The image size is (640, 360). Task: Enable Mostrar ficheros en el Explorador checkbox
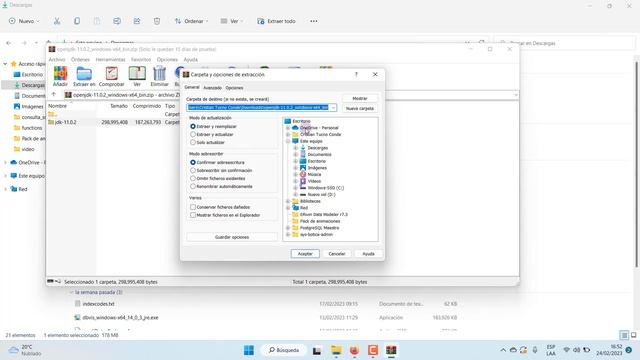point(193,215)
